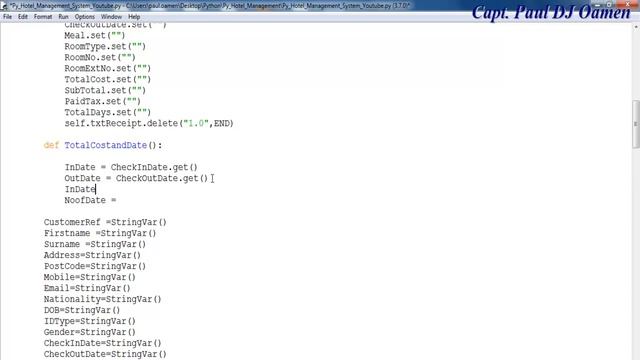
Task: Click on Surname =StringVar() line
Action: tap(95, 244)
